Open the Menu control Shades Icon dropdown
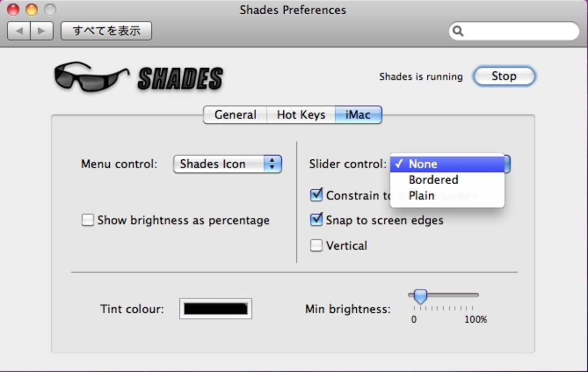Screen dimensions: 588x372 228,164
